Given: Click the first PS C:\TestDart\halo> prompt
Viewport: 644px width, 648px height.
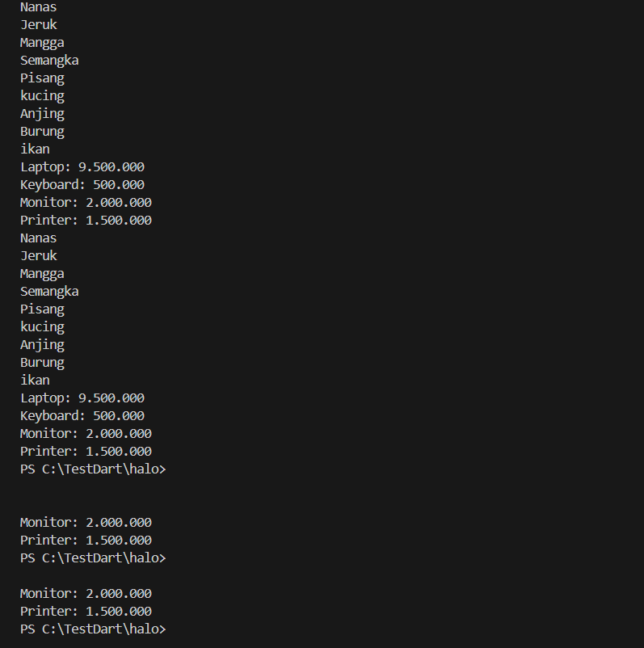Looking at the screenshot, I should 93,469.
